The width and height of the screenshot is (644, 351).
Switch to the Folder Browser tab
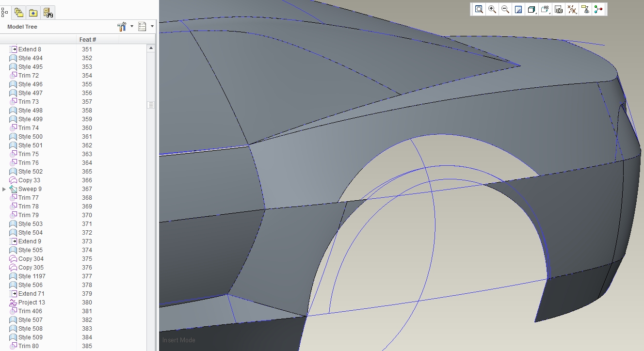coord(19,13)
